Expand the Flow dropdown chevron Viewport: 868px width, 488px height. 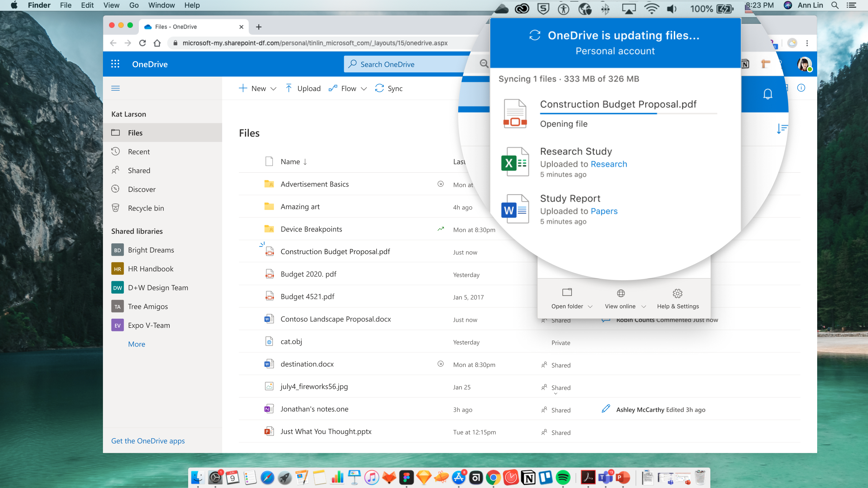[363, 89]
